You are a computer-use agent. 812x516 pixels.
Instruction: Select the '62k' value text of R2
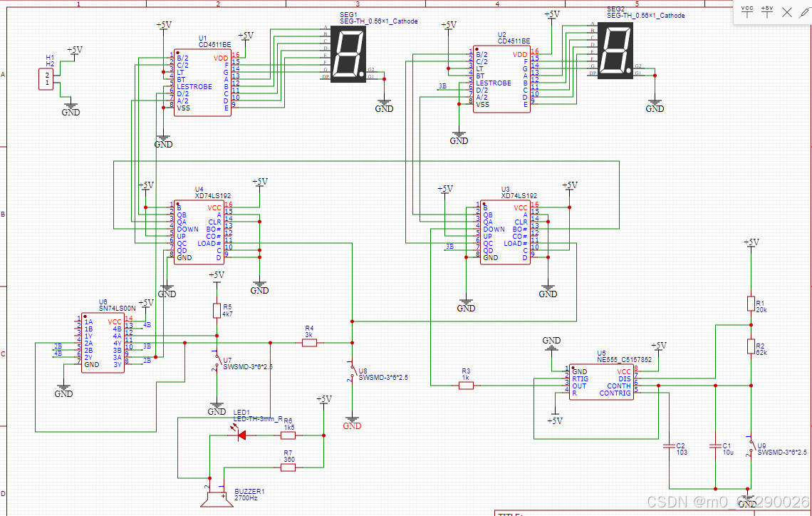761,352
